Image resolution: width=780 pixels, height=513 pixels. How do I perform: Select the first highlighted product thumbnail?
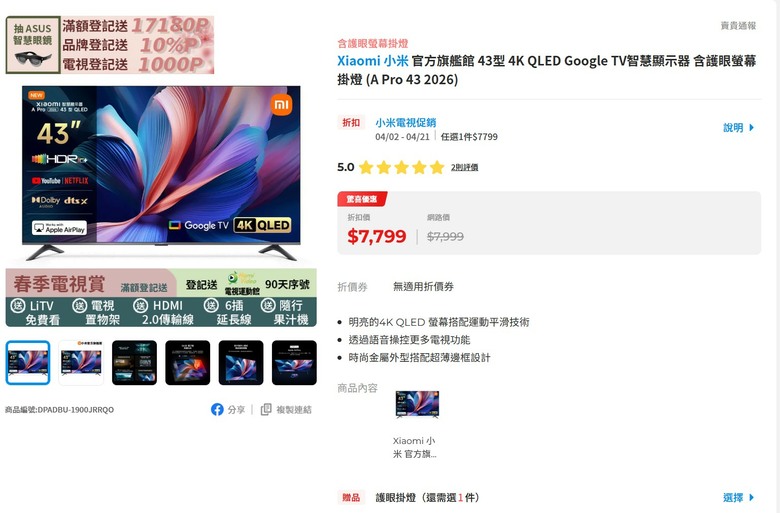point(28,362)
